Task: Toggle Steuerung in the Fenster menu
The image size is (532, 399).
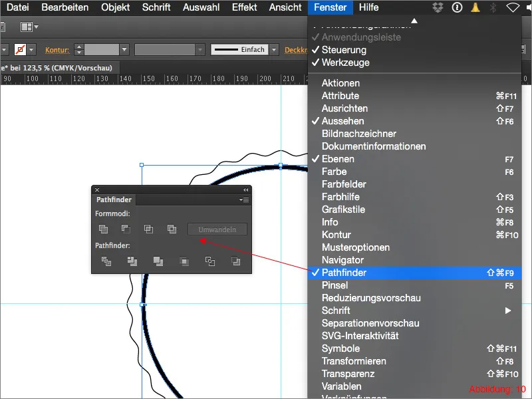Action: (x=414, y=50)
